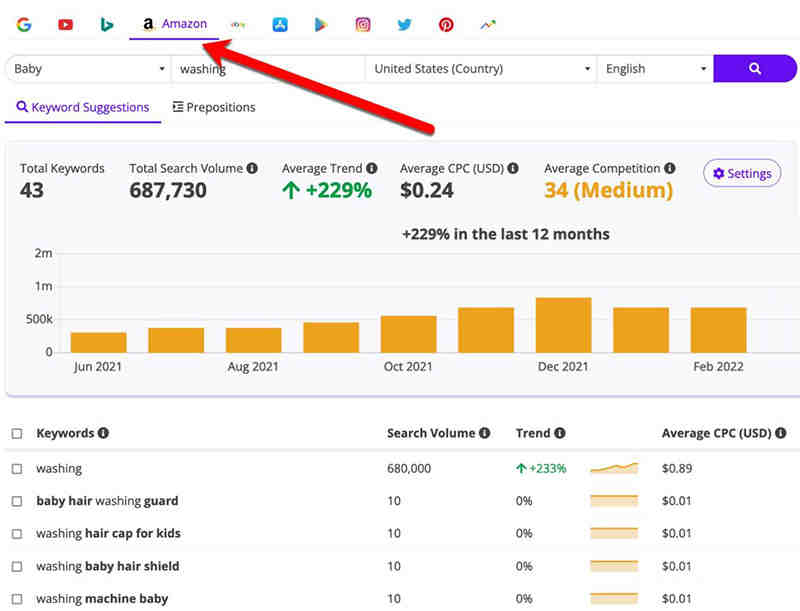The height and width of the screenshot is (611, 800).
Task: Click the keyword input field containing "washing"
Action: pyautogui.click(x=268, y=68)
